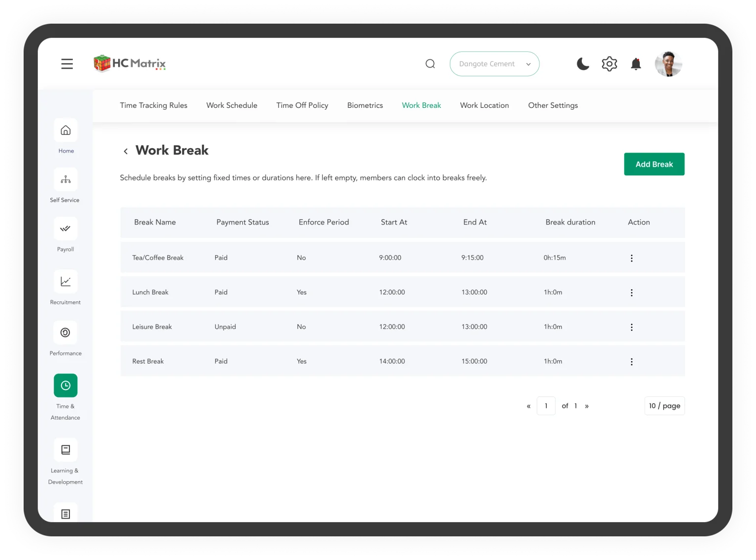
Task: Open the 10 / page size dropdown
Action: (664, 406)
